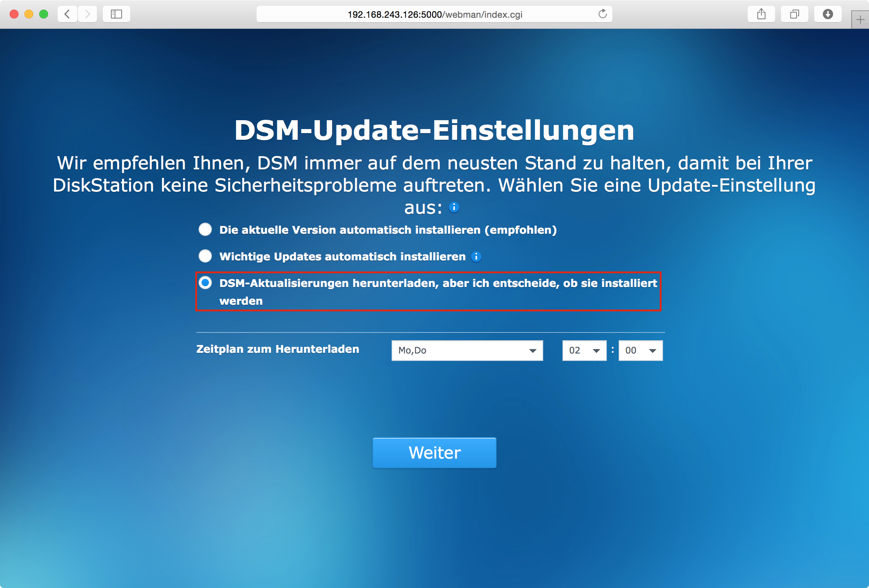Select 'Die aktuelle Version automatisch installieren' option
869x588 pixels.
[x=205, y=229]
